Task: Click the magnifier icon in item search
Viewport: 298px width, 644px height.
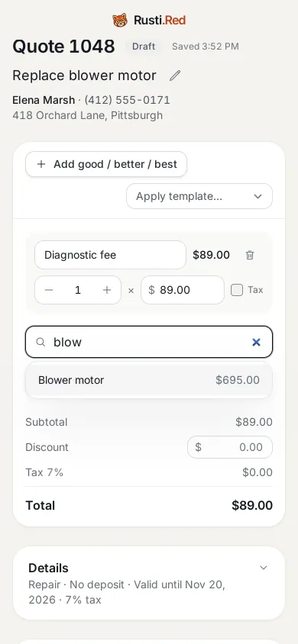Action: pyautogui.click(x=40, y=342)
